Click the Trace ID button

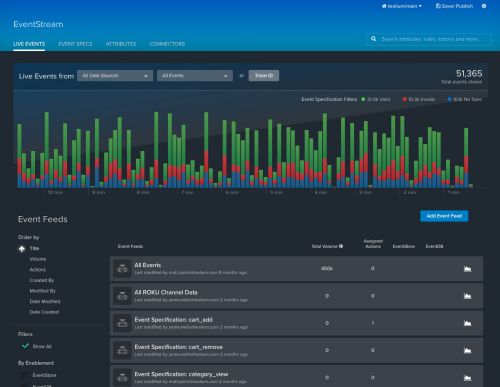coord(264,76)
